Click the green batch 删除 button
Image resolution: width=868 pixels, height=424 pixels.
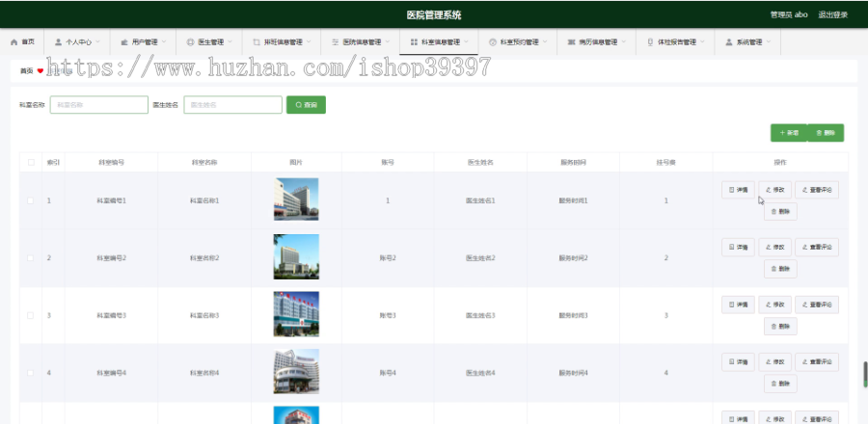pos(826,133)
